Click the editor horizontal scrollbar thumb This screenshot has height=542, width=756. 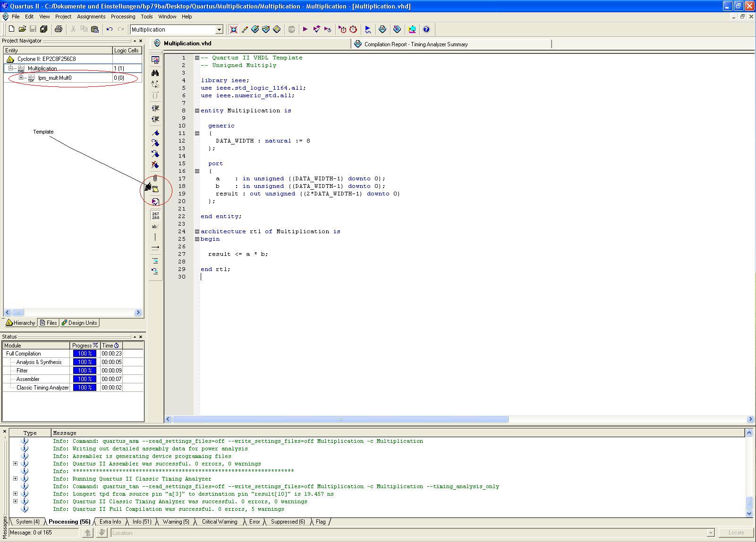tap(340, 419)
